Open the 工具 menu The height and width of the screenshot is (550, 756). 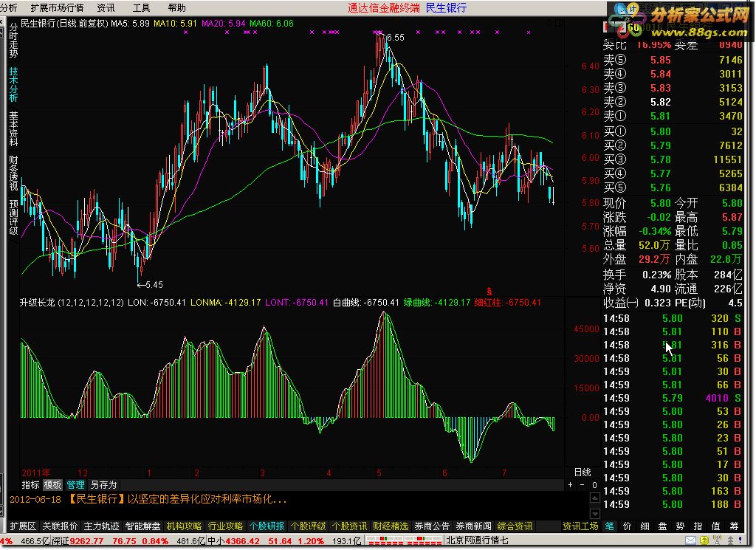tap(141, 7)
